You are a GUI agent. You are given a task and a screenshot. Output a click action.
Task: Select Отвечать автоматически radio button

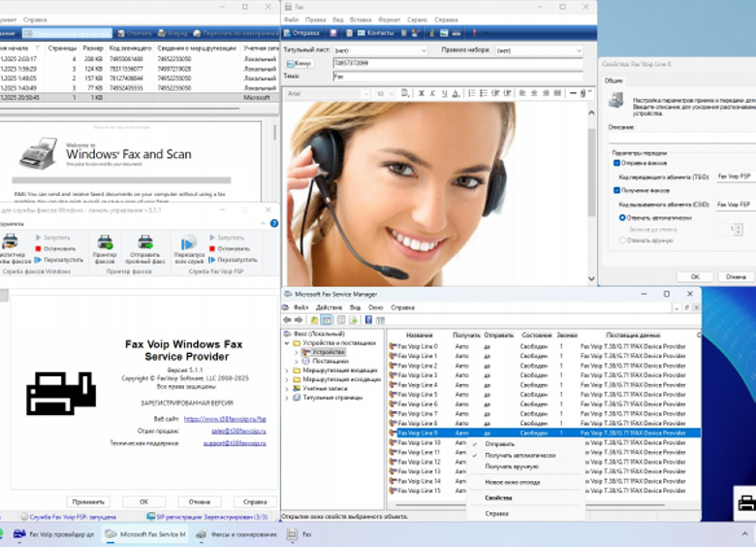(x=622, y=217)
